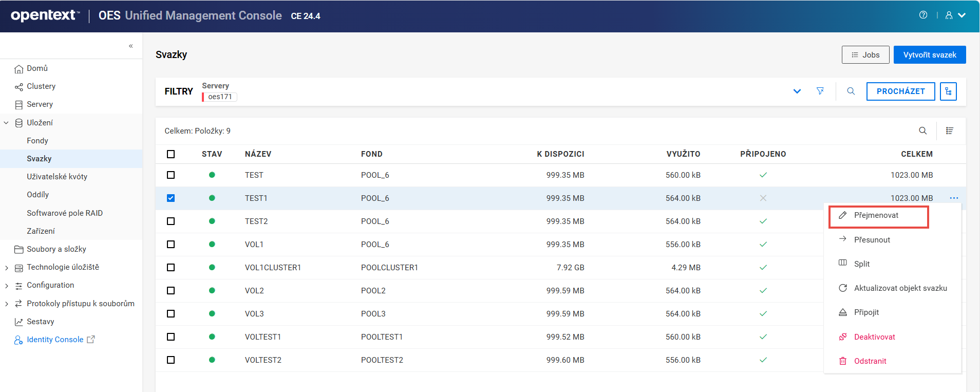
Task: Collapse the Uložení tree section
Action: (x=6, y=123)
